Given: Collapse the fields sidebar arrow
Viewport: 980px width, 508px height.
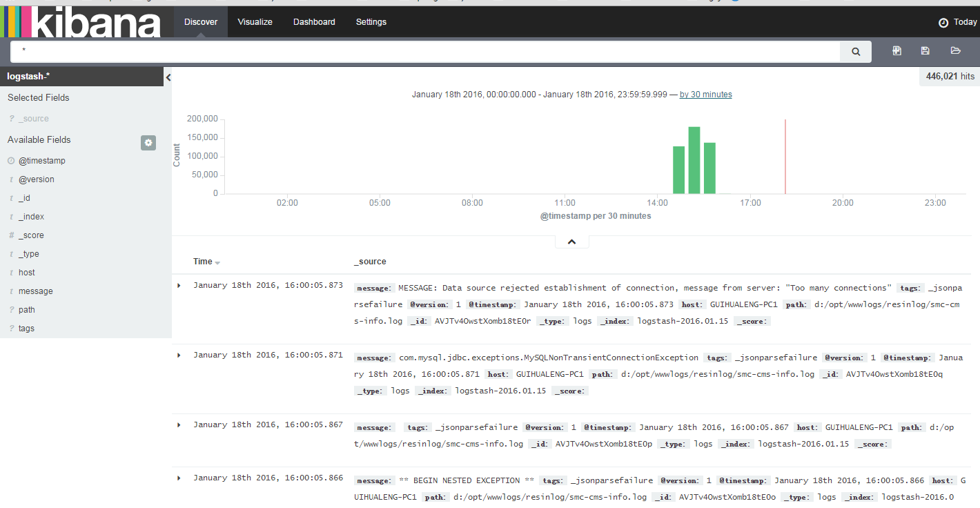Looking at the screenshot, I should tap(168, 78).
